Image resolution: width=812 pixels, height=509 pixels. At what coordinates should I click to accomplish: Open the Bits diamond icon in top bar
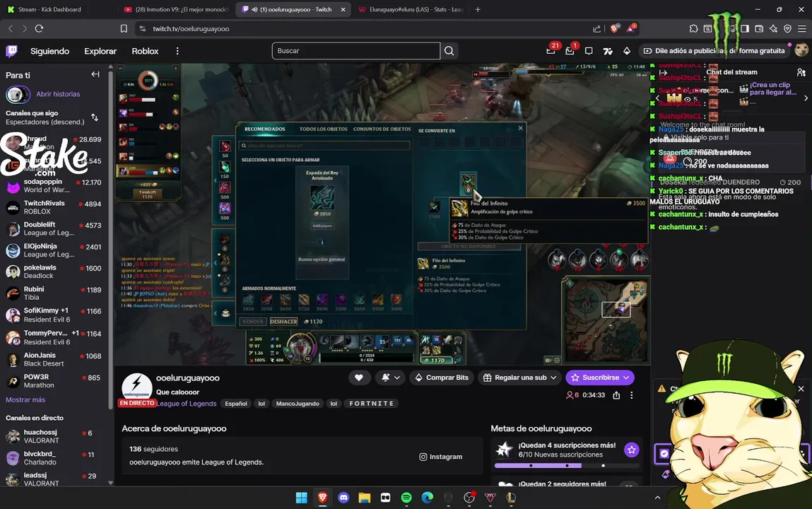click(x=627, y=51)
